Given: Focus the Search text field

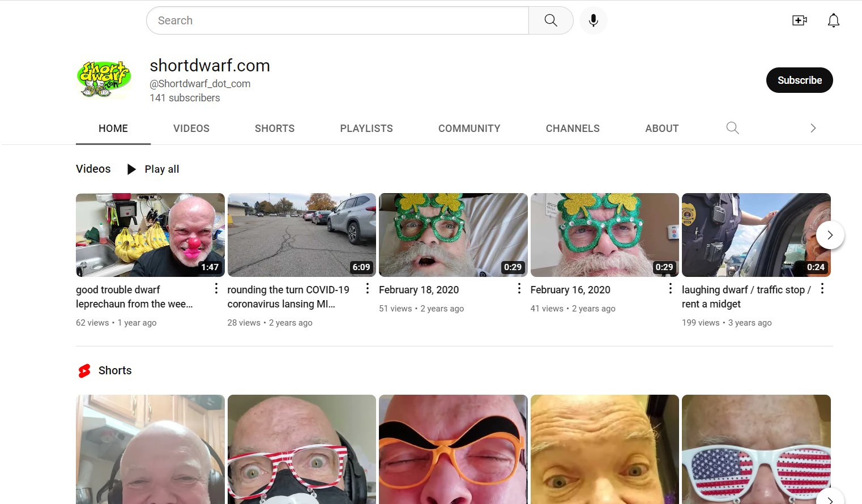Looking at the screenshot, I should [x=337, y=20].
